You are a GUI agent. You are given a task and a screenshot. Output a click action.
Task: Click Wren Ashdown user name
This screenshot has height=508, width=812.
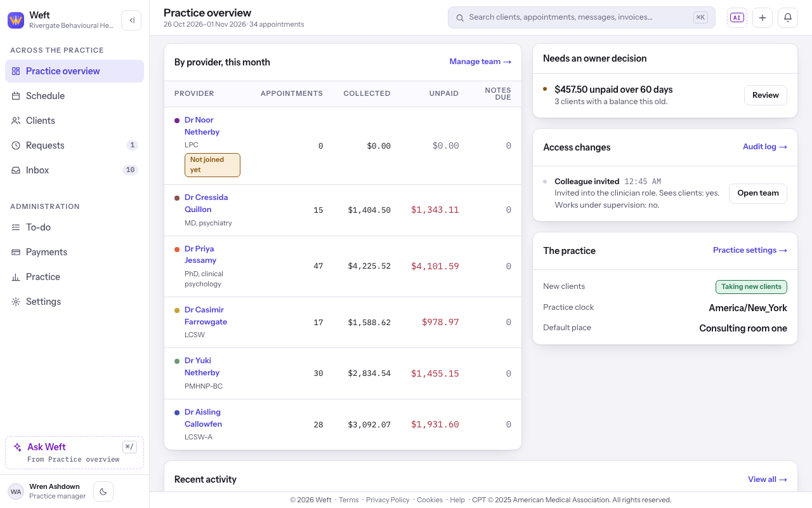(x=55, y=486)
